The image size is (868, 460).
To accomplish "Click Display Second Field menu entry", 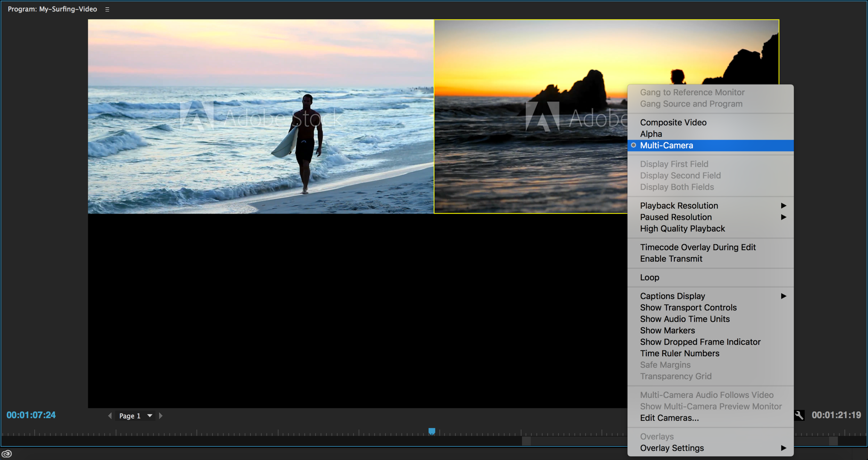I will 710,175.
